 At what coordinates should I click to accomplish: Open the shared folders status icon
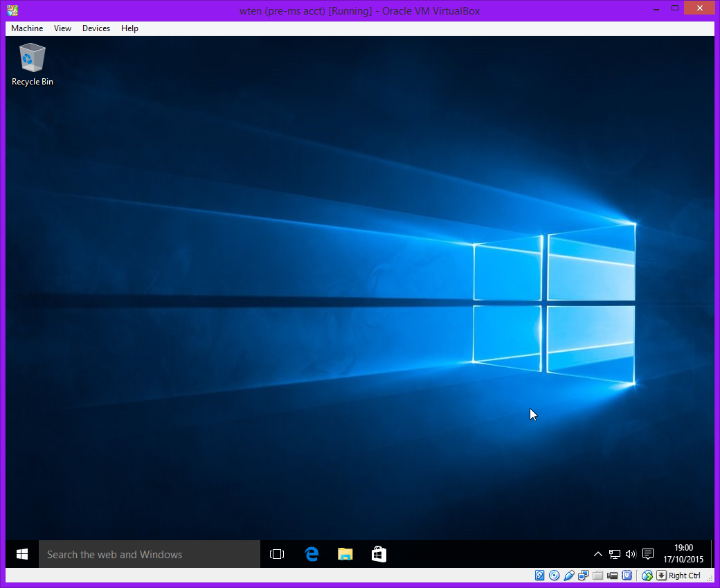click(597, 576)
